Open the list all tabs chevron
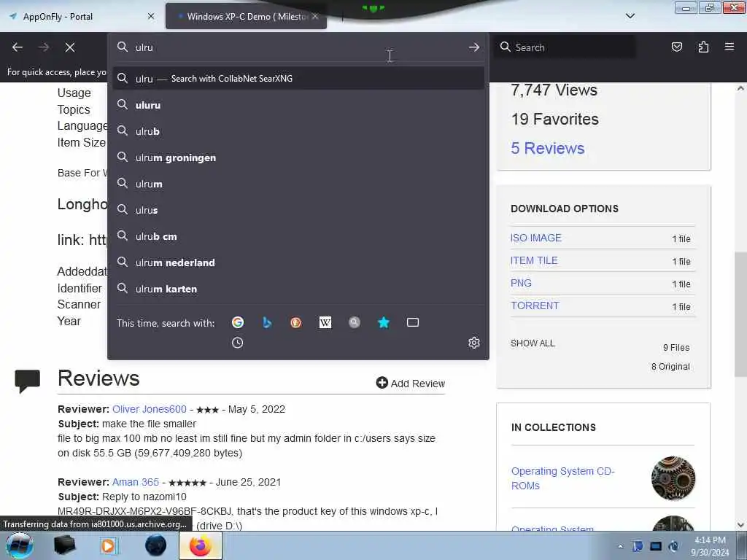747x560 pixels. 630,16
